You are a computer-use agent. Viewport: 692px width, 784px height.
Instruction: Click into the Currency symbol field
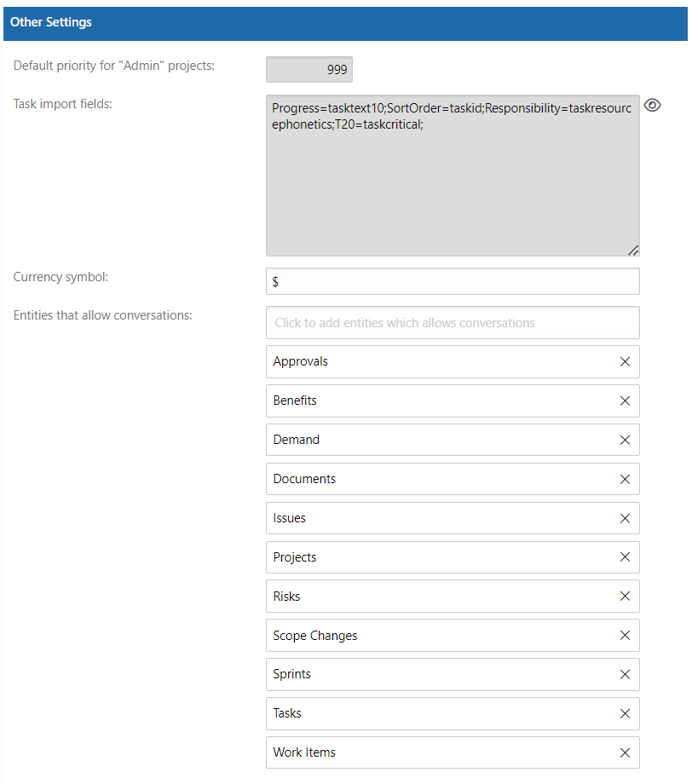(453, 281)
